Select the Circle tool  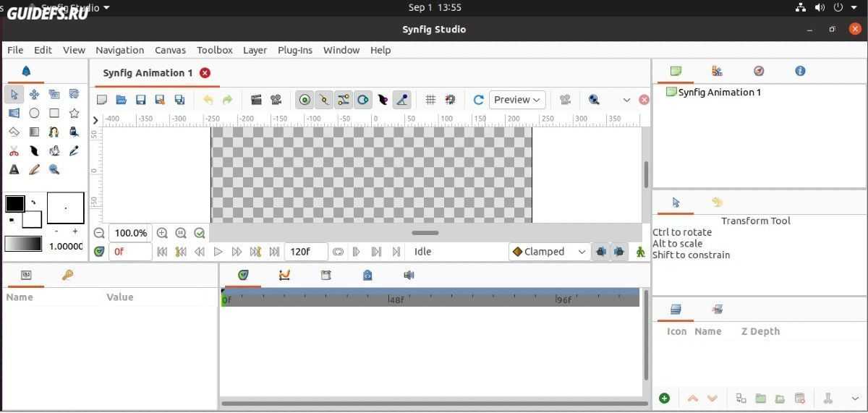tap(34, 113)
